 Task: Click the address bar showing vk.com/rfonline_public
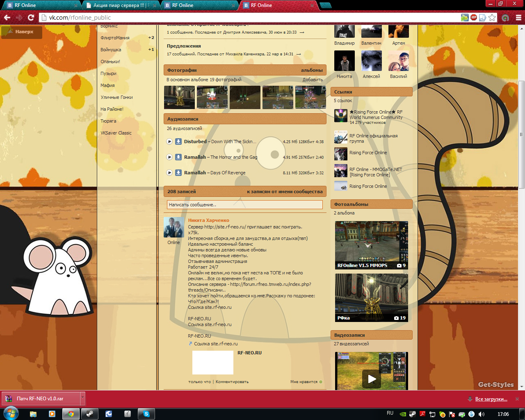tap(250, 18)
